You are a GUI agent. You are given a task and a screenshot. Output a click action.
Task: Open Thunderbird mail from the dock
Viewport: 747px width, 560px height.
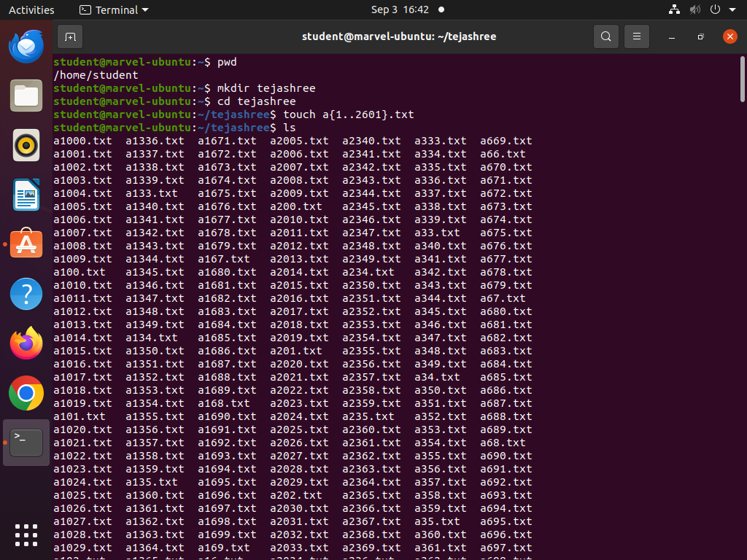pos(26,46)
